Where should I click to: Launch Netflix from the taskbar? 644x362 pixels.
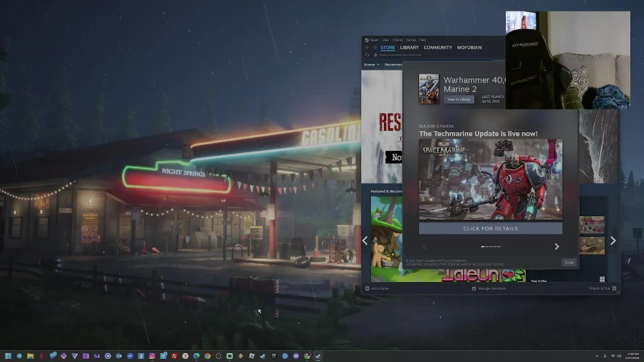pos(41,356)
